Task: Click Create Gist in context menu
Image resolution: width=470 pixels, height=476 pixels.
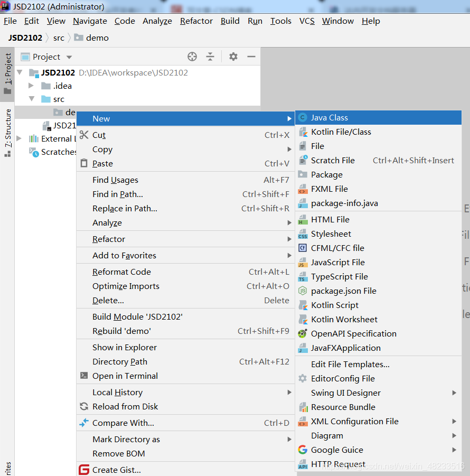Action: [185, 470]
